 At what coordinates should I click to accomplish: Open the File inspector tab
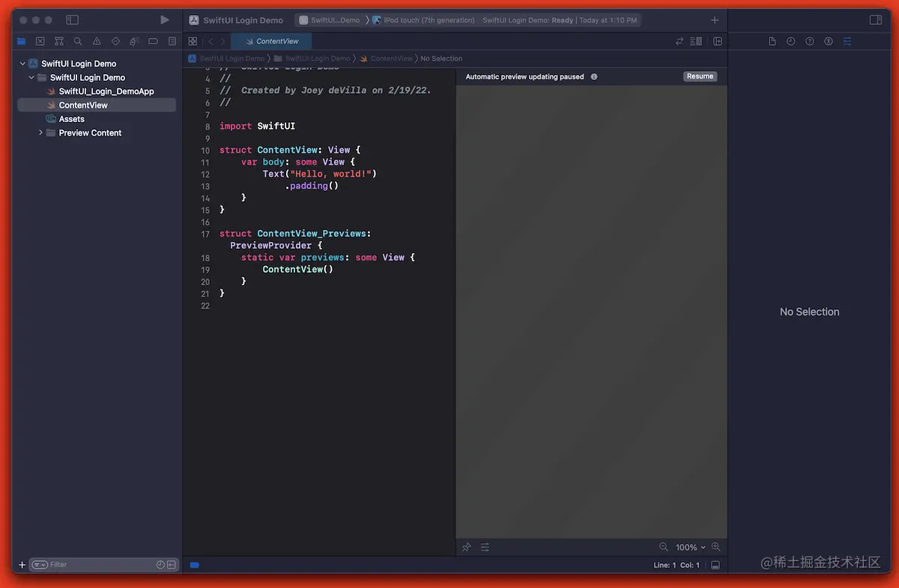772,41
